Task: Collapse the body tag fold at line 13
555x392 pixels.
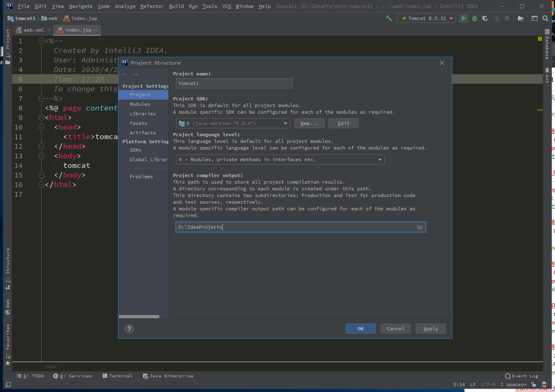Action: 41,156
